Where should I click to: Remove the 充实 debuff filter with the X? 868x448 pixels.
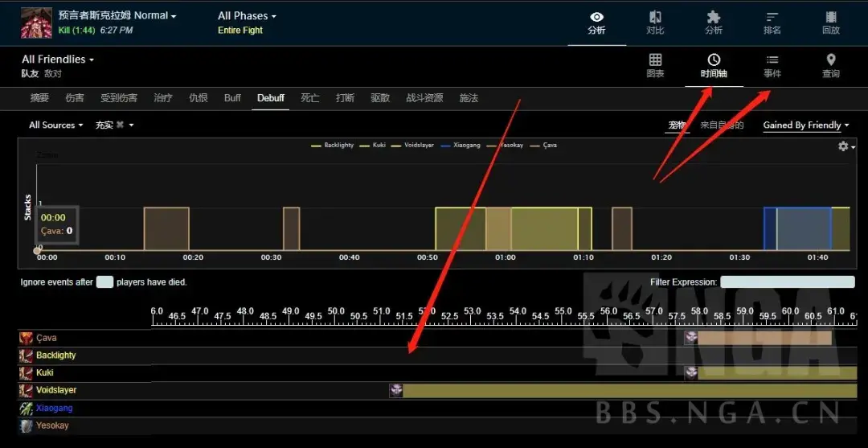[120, 125]
